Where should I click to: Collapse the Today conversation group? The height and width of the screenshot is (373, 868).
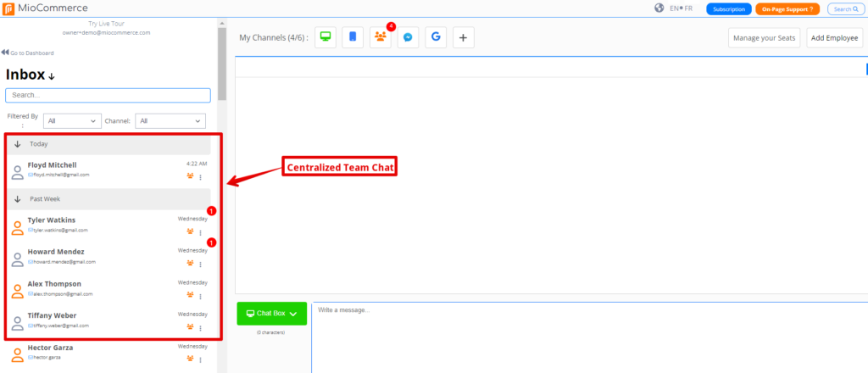coord(17,144)
